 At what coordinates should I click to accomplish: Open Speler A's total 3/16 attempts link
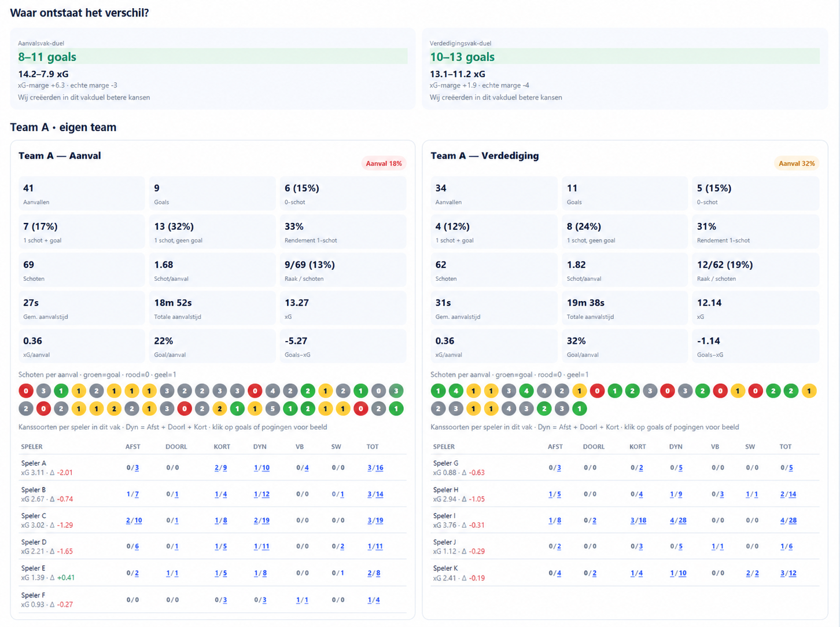(375, 468)
